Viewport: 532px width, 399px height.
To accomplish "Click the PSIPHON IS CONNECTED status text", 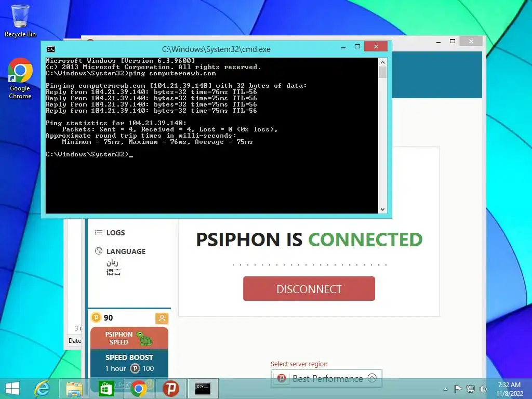I will (310, 240).
